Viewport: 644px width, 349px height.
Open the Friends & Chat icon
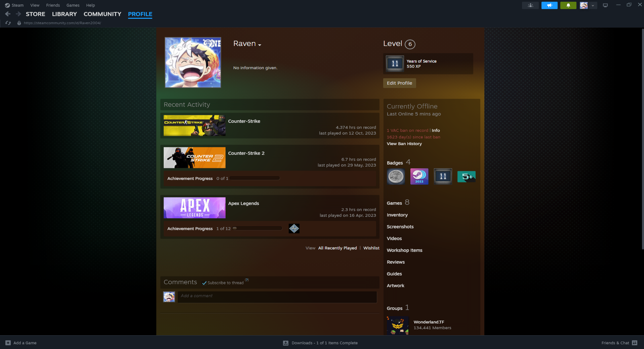point(634,343)
